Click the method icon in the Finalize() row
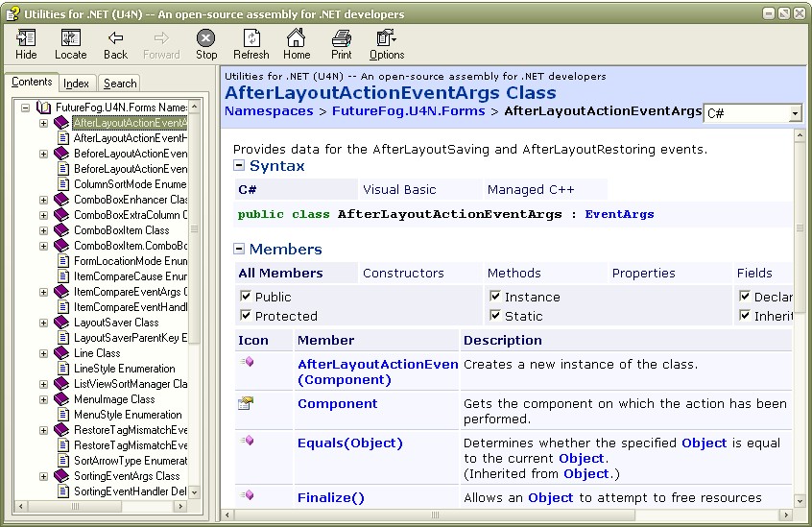The width and height of the screenshot is (812, 527). point(247,495)
